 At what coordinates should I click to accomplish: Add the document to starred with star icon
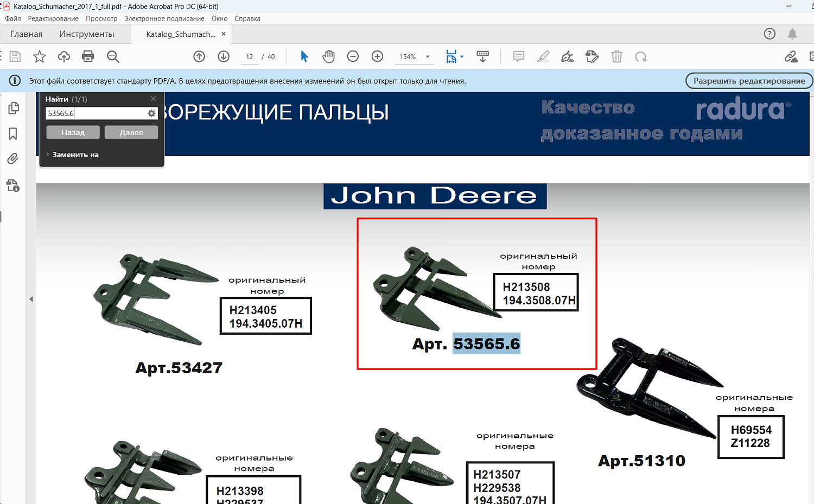click(40, 56)
